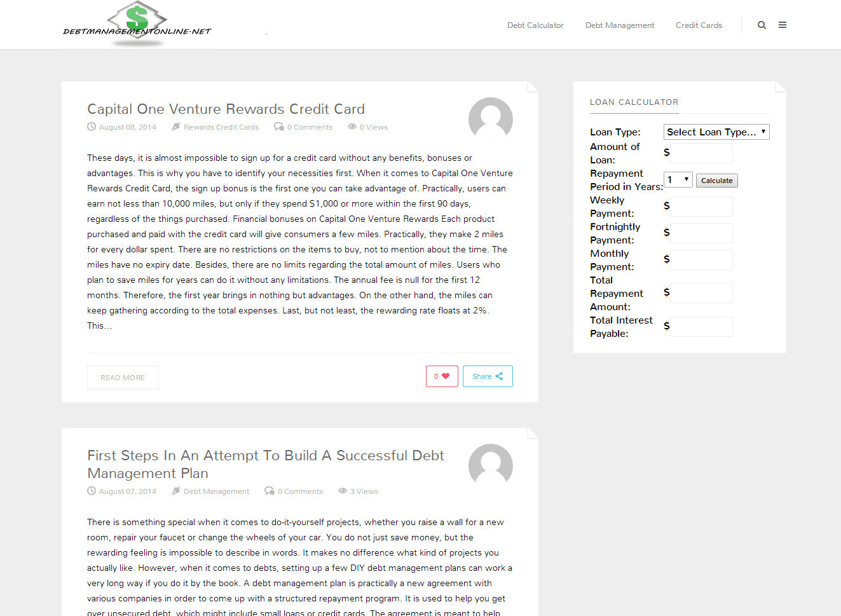Click author avatar on Debt Management Plan post

pyautogui.click(x=491, y=465)
